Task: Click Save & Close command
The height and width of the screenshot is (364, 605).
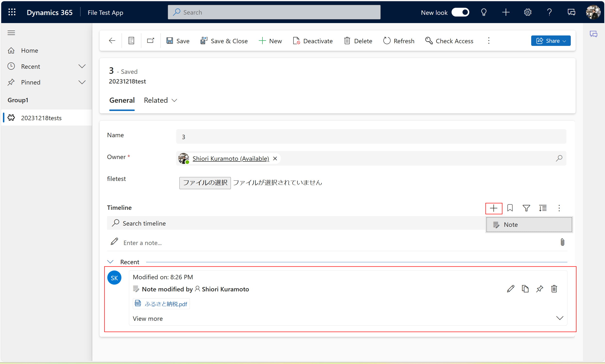Action: [x=224, y=41]
